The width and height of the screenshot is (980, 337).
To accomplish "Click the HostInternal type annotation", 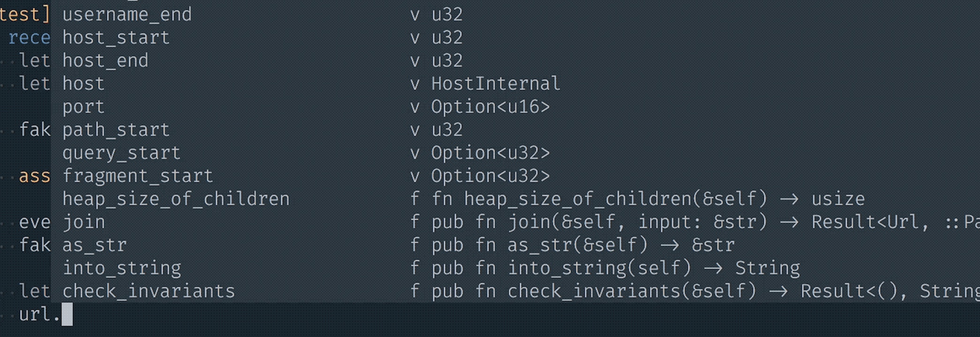I will pyautogui.click(x=496, y=83).
